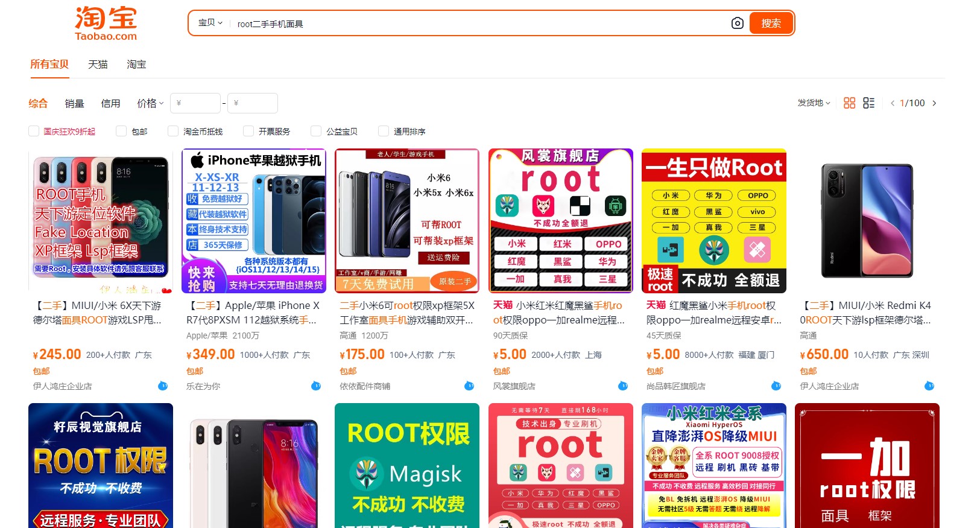The image size is (980, 528).
Task: Open 二手小米6可root权限 listing title
Action: (407, 313)
